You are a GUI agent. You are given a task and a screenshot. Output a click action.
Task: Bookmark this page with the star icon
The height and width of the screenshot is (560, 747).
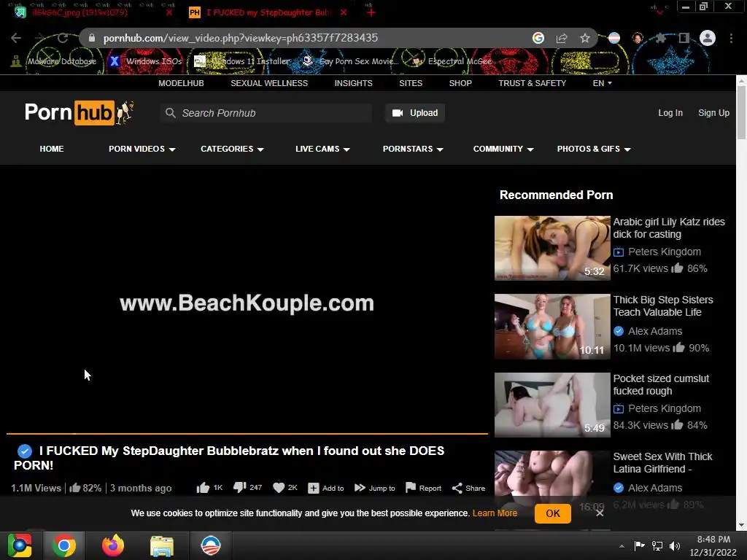coord(585,38)
